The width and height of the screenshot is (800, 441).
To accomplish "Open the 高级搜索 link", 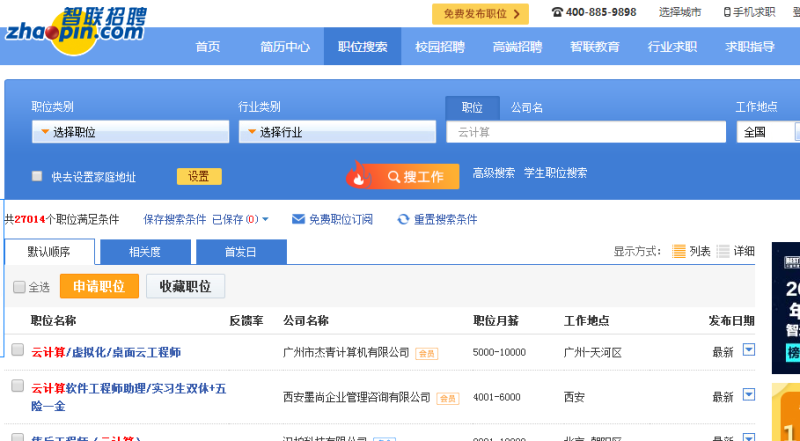I will [x=493, y=173].
